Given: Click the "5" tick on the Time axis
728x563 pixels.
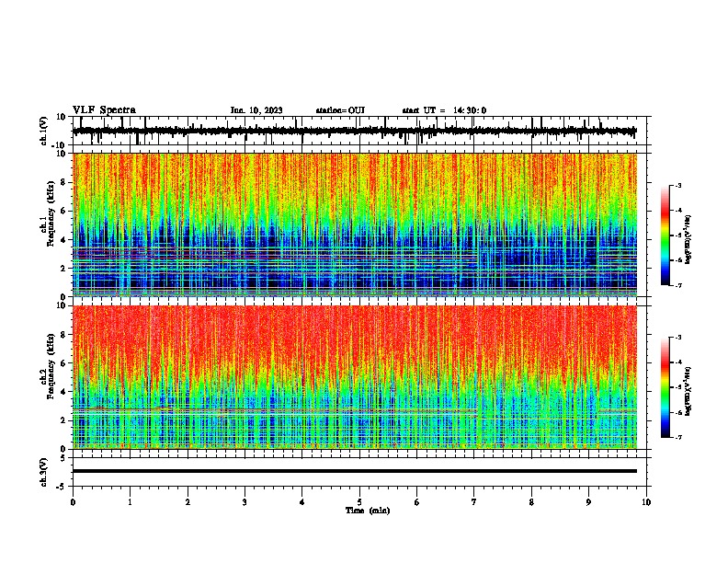Looking at the screenshot, I should click(x=359, y=502).
